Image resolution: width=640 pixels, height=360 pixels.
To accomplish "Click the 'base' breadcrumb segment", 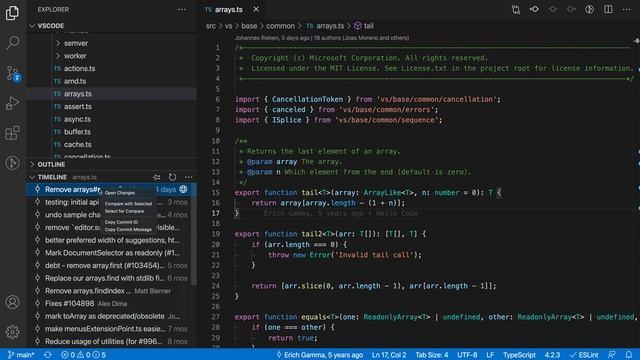I will [249, 26].
